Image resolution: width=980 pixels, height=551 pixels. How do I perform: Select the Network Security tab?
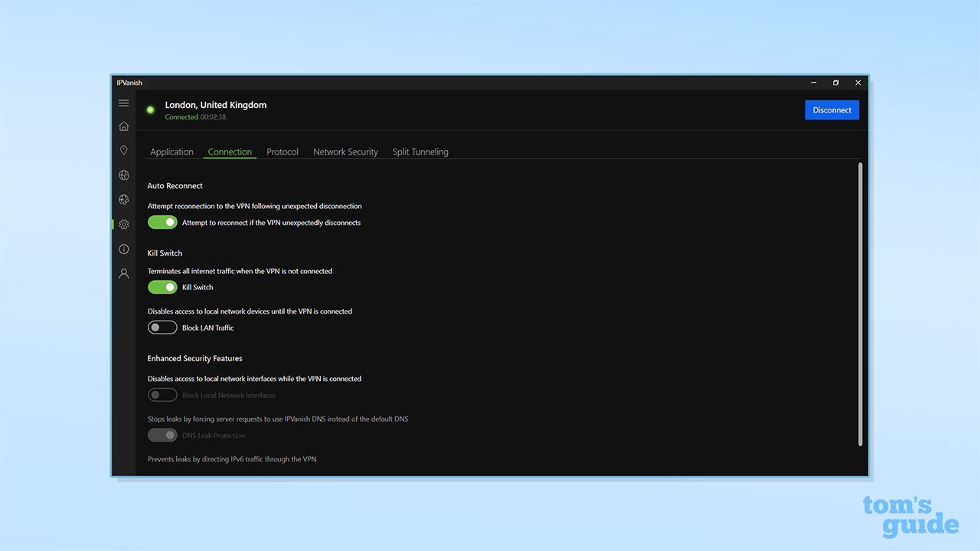click(345, 152)
